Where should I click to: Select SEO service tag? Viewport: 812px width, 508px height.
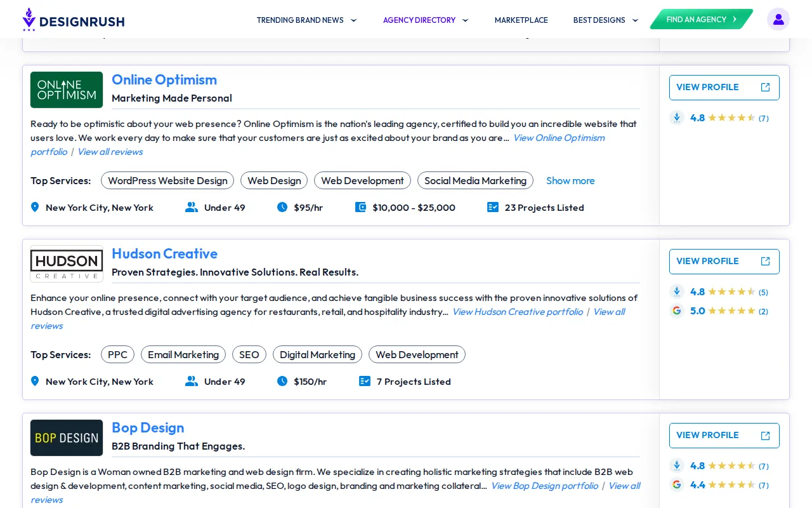tap(249, 354)
